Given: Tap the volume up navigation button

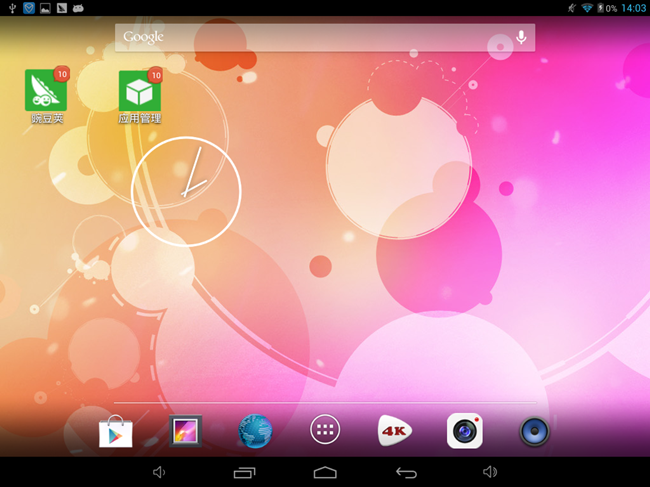Looking at the screenshot, I should coord(490,472).
